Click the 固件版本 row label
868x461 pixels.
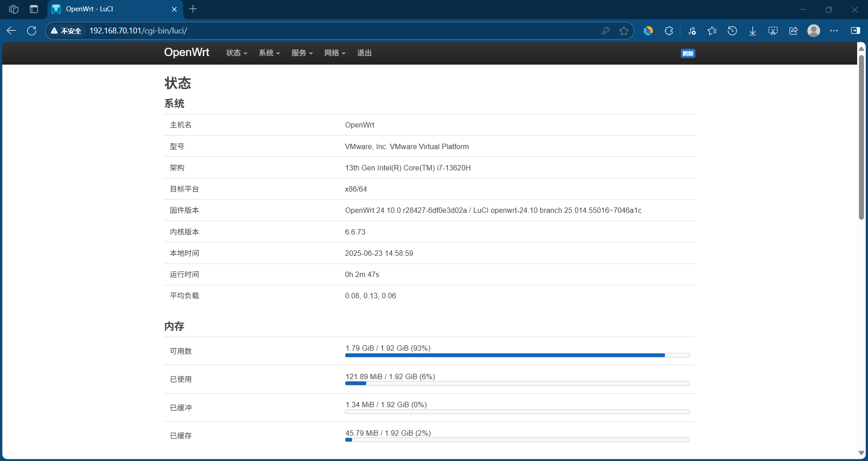184,210
